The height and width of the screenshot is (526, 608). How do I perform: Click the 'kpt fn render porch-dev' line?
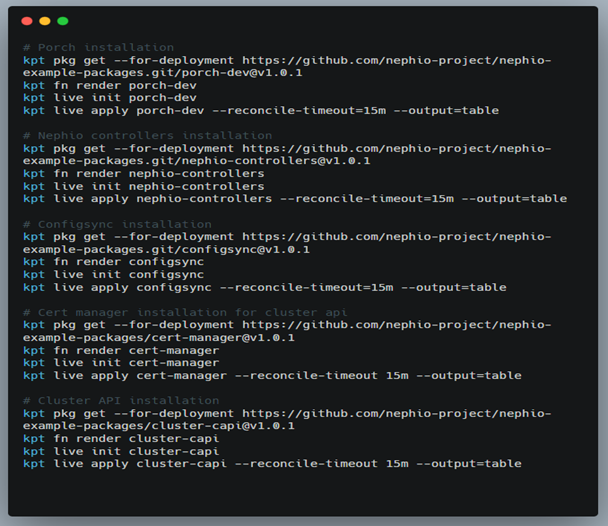[110, 85]
